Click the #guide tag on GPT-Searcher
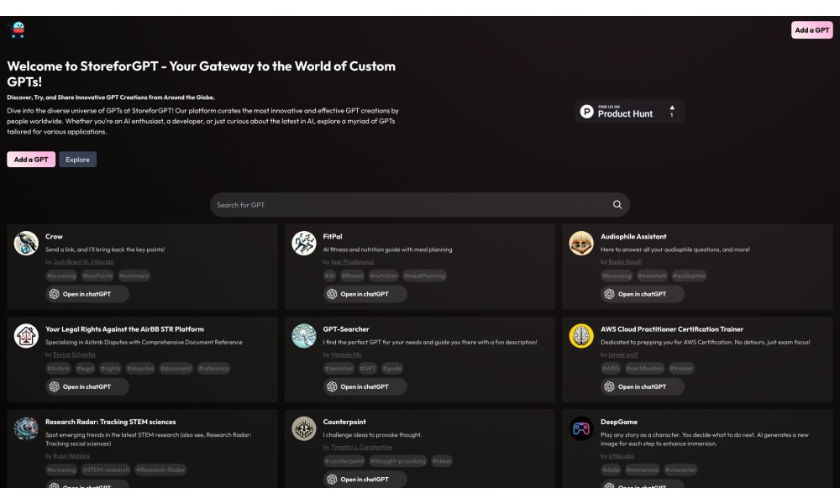 (x=392, y=369)
